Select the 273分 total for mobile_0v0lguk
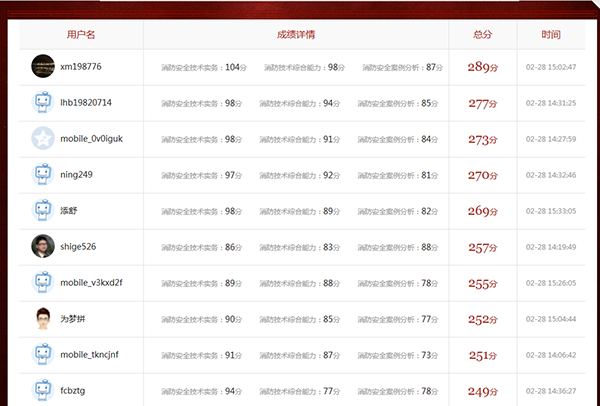Viewport: 600px width, 406px height. coord(483,139)
